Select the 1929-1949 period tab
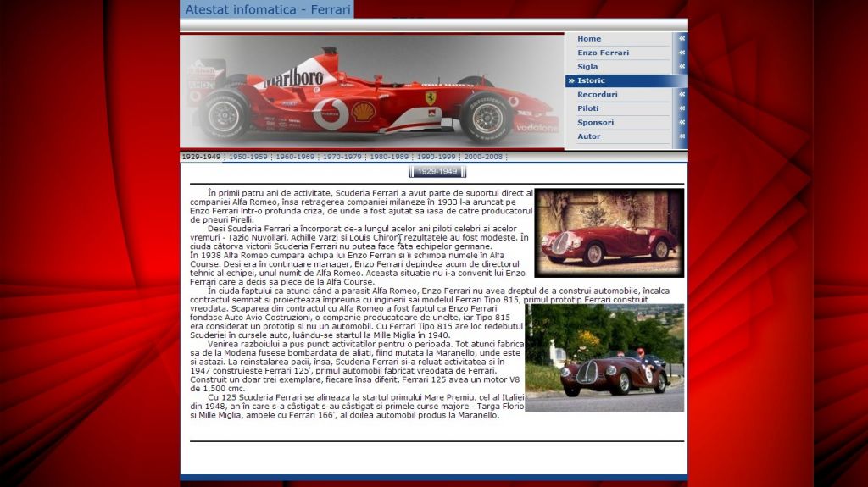Viewport: 868px width, 487px height. [201, 157]
